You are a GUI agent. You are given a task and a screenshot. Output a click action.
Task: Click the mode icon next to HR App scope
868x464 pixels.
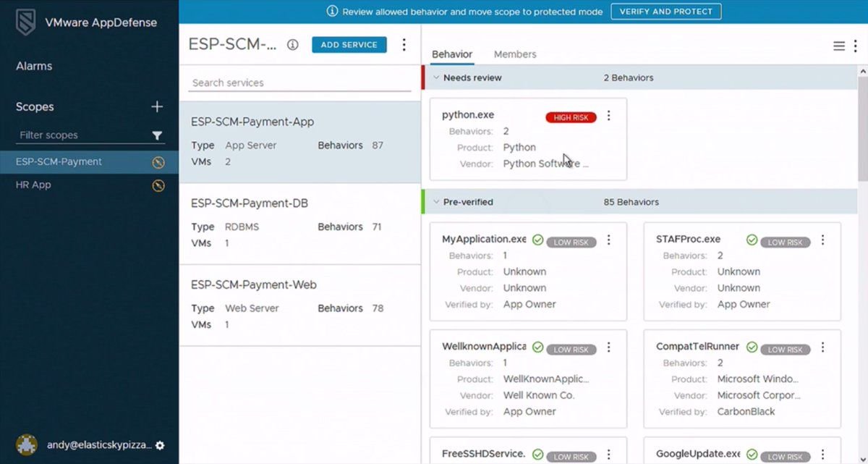[x=158, y=185]
